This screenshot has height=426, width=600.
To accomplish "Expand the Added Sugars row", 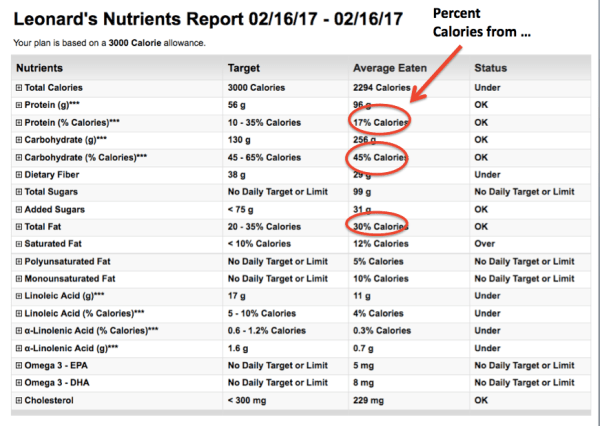I will tap(19, 209).
